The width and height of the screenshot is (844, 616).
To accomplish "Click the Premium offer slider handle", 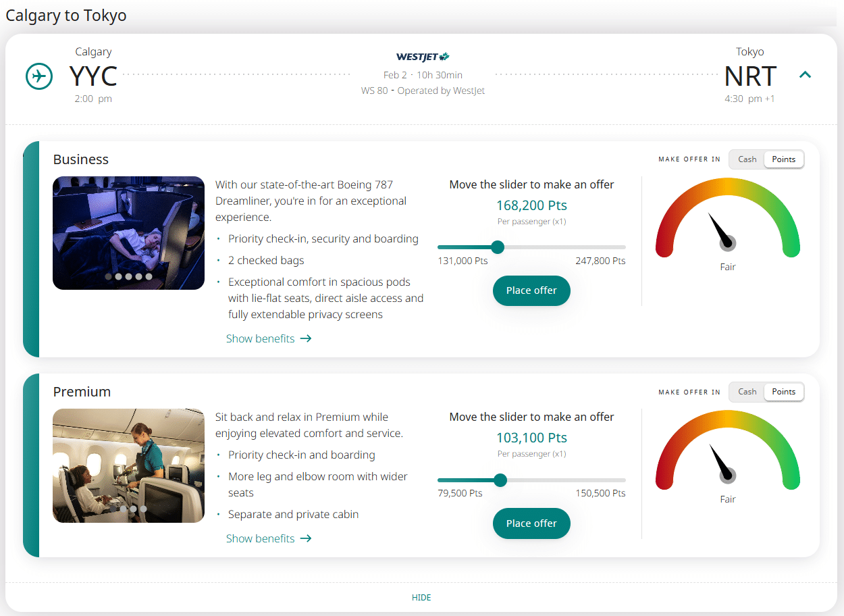I will click(x=500, y=480).
